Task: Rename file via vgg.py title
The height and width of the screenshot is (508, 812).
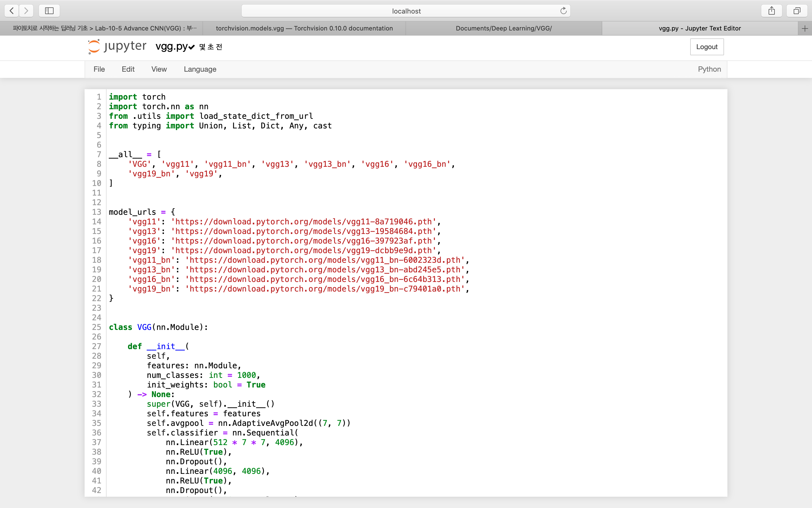Action: 171,47
